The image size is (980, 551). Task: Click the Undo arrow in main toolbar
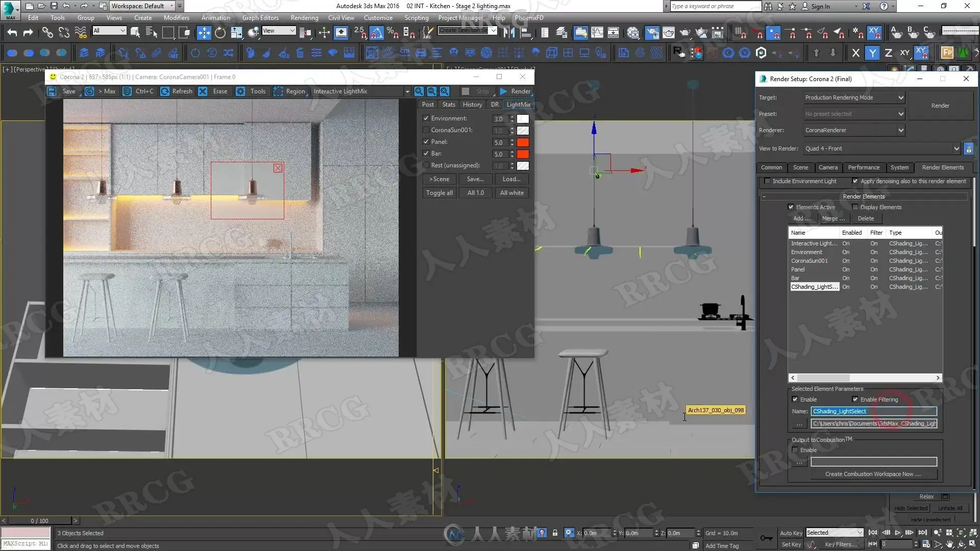click(x=12, y=33)
